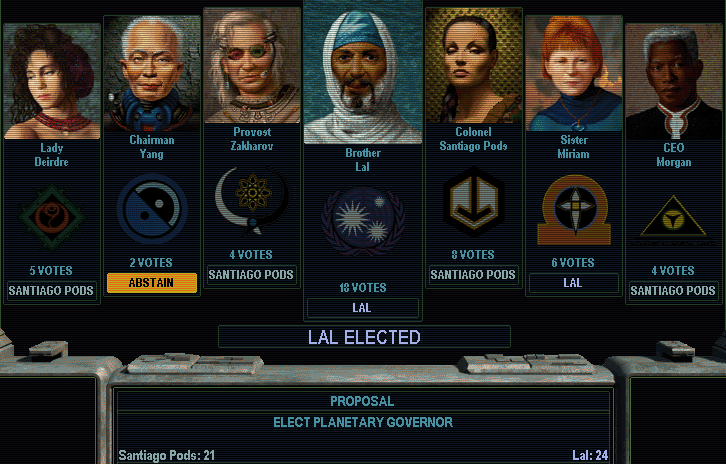Click Chairman Yang's portrait

[x=152, y=74]
